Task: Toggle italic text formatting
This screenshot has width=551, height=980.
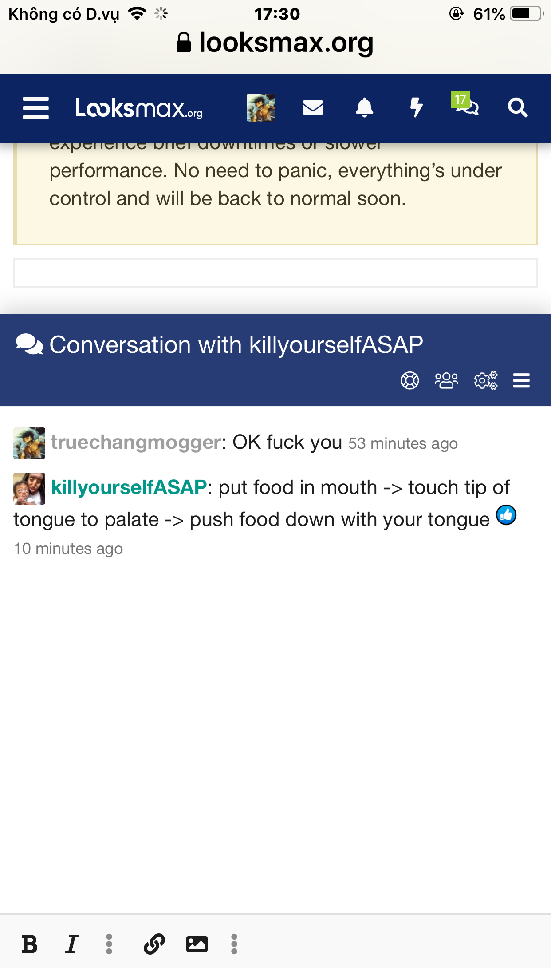Action: [71, 944]
